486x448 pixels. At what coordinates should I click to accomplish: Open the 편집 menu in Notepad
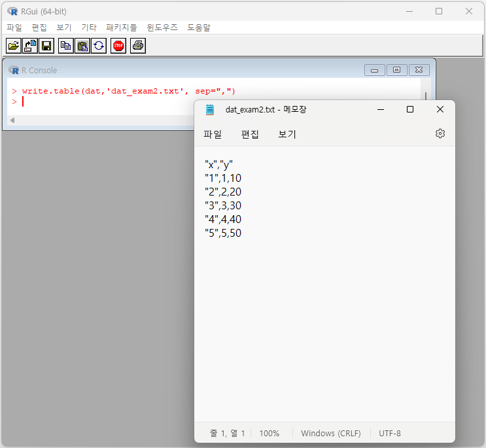[250, 134]
